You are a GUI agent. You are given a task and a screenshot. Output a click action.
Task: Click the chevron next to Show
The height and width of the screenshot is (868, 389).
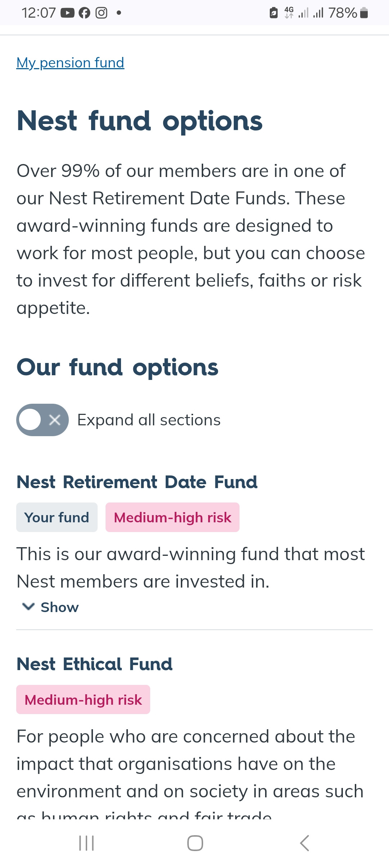pos(28,607)
